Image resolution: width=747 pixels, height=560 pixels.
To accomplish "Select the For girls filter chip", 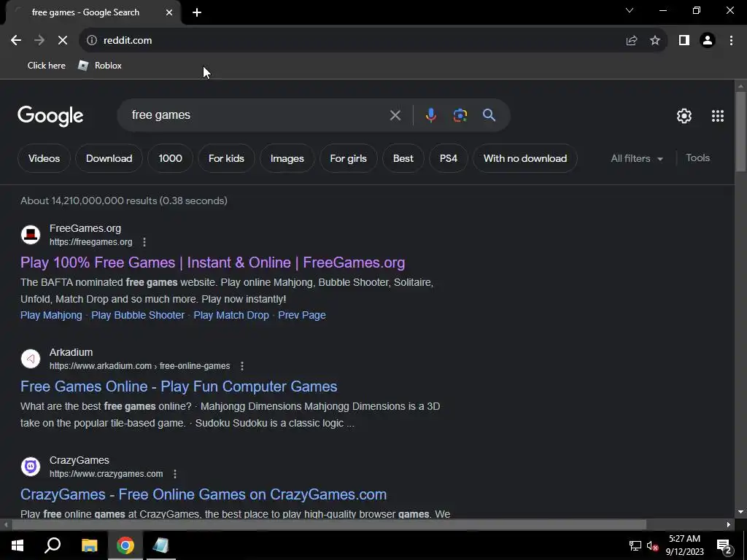I will coord(348,158).
